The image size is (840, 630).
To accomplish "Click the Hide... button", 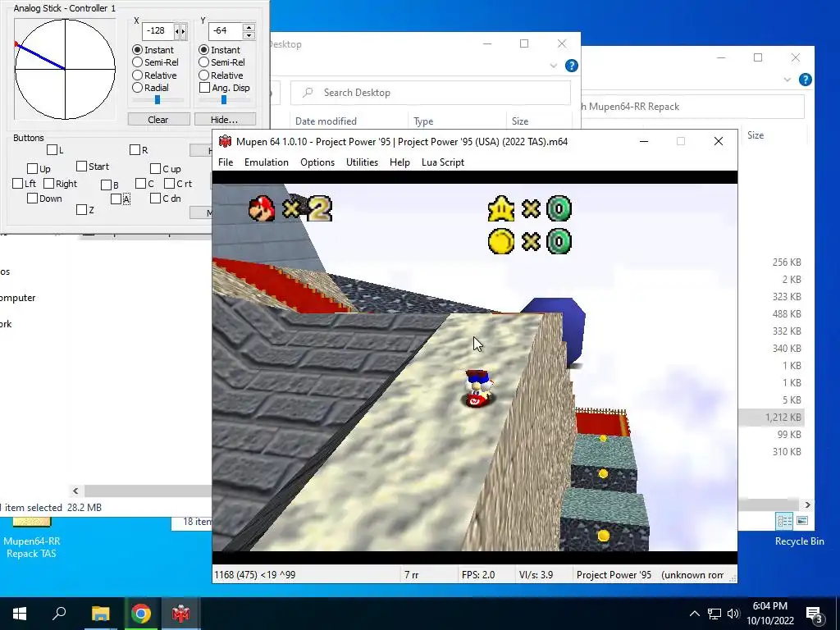I will point(225,120).
